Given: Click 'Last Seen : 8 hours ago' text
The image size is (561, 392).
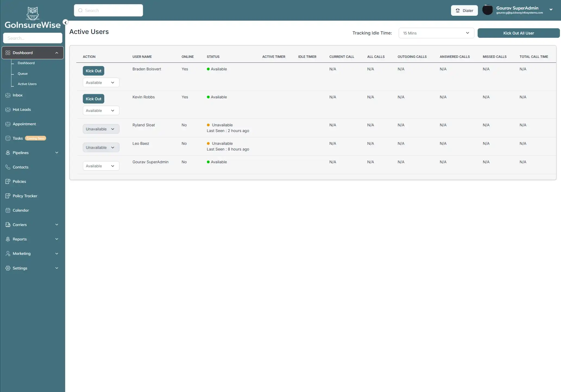Looking at the screenshot, I should point(228,149).
